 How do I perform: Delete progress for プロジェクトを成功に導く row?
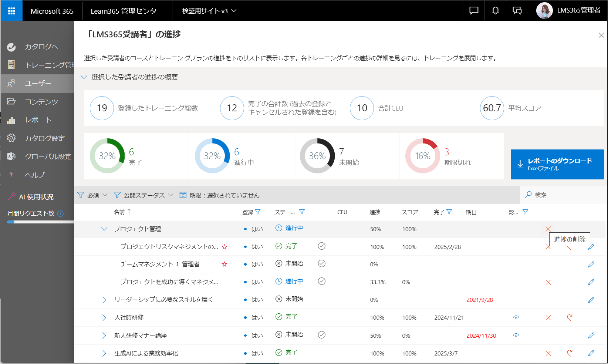[548, 282]
